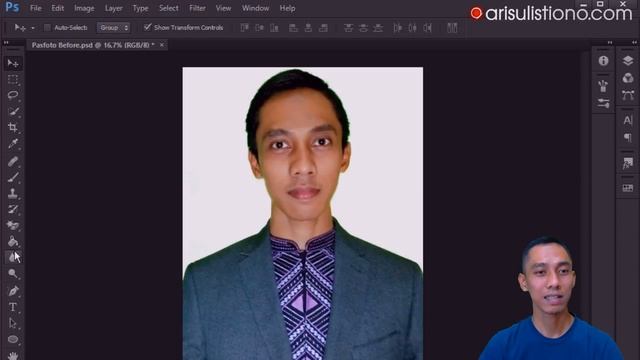The height and width of the screenshot is (360, 640).
Task: Open the View menu
Action: pyautogui.click(x=223, y=8)
